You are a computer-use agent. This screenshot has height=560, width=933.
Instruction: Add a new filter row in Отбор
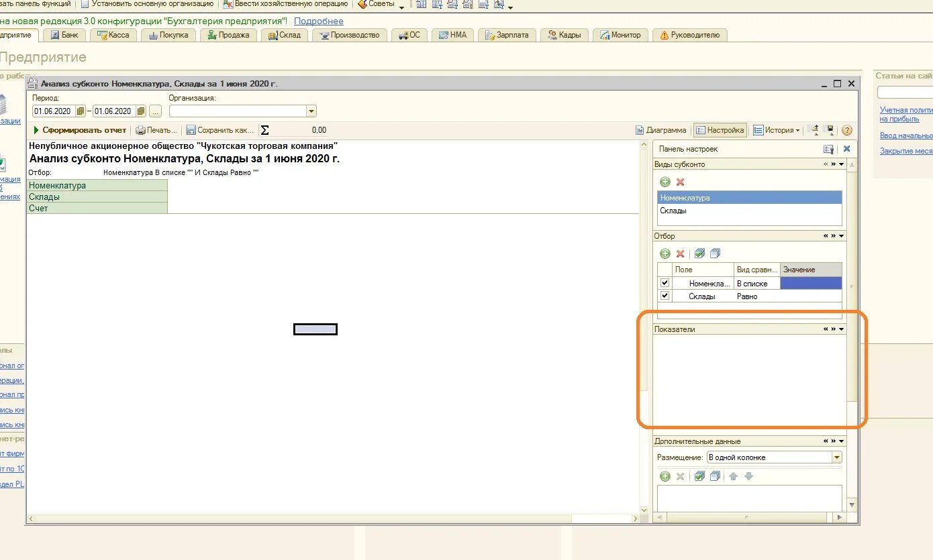pos(665,254)
